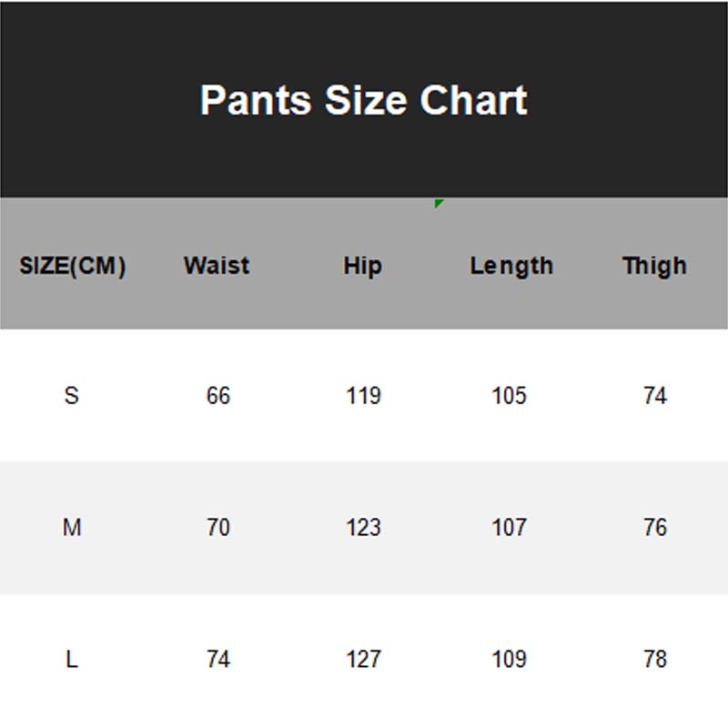Image resolution: width=728 pixels, height=728 pixels.
Task: Click length value 105 for size S
Action: [x=509, y=396]
